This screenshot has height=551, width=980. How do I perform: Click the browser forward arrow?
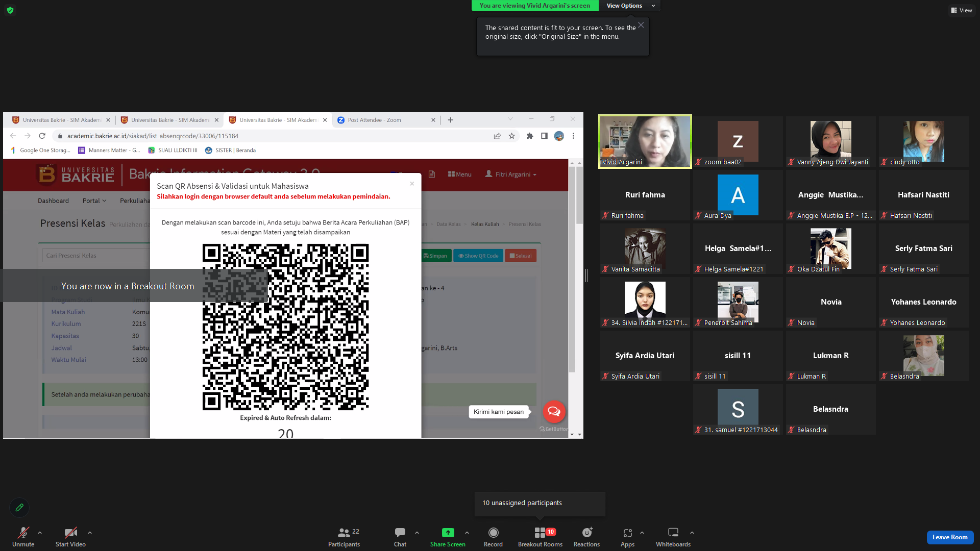click(x=28, y=136)
